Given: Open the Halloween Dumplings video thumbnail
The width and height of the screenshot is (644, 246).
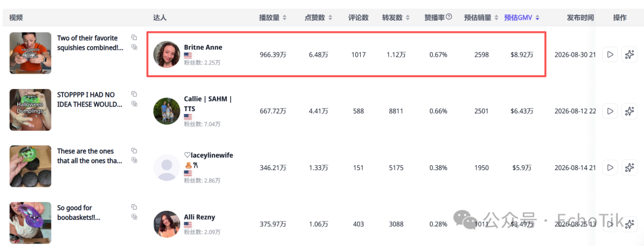Looking at the screenshot, I should 30,110.
